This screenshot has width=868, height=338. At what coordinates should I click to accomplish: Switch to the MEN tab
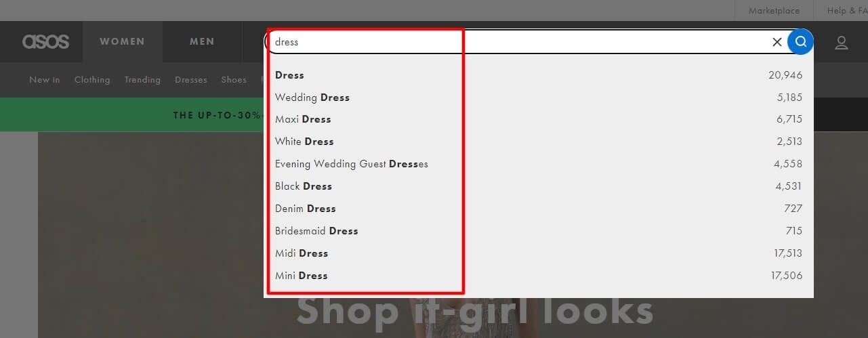point(202,41)
